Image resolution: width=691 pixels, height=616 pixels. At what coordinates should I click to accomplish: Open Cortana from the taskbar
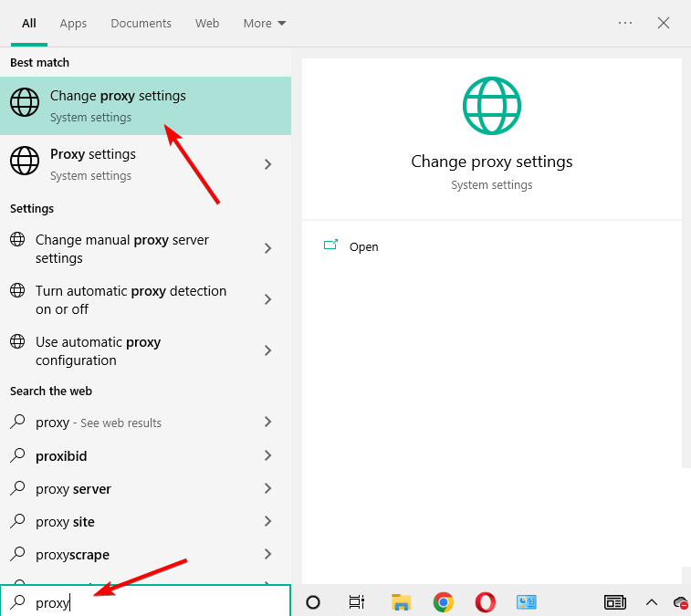pyautogui.click(x=313, y=602)
